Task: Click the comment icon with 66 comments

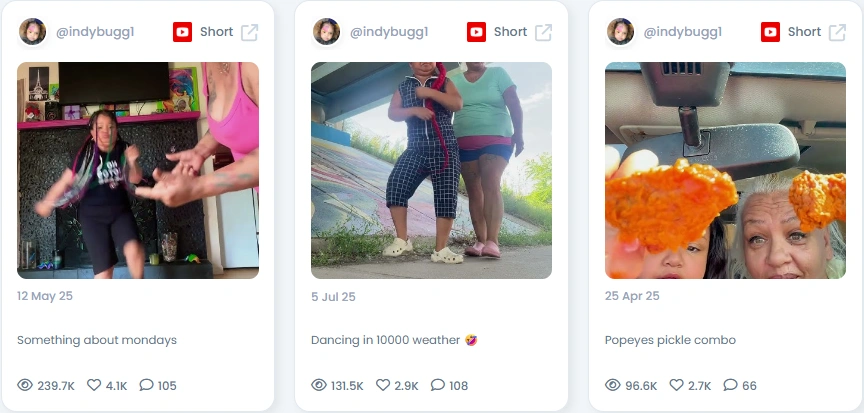Action: click(730, 384)
